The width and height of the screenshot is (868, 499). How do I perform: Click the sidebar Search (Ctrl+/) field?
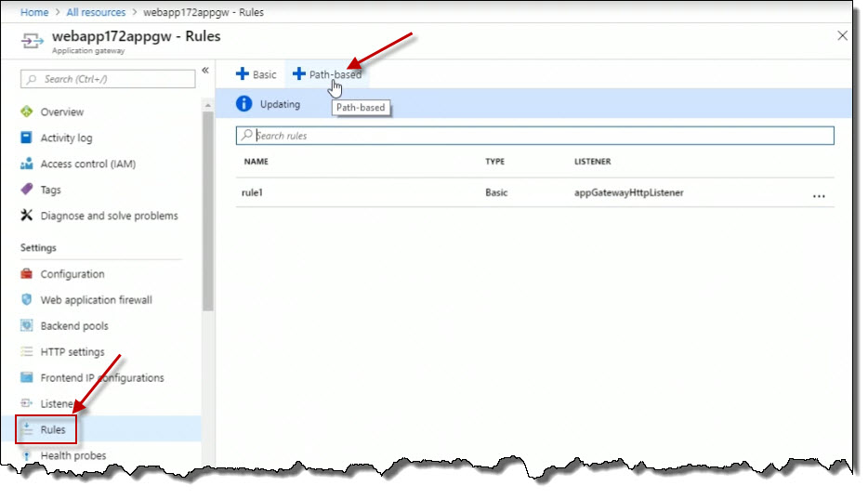[108, 79]
